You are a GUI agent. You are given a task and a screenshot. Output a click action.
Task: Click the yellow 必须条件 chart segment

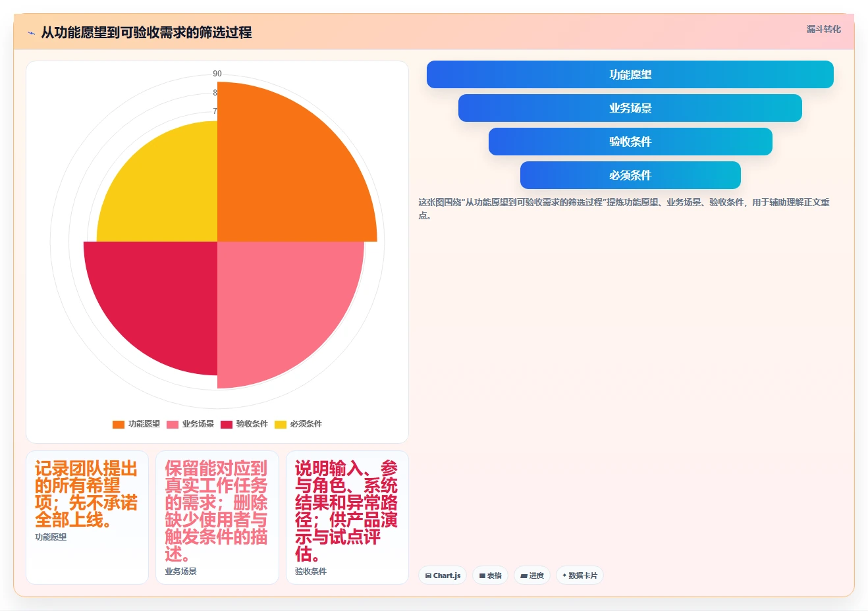(x=168, y=194)
